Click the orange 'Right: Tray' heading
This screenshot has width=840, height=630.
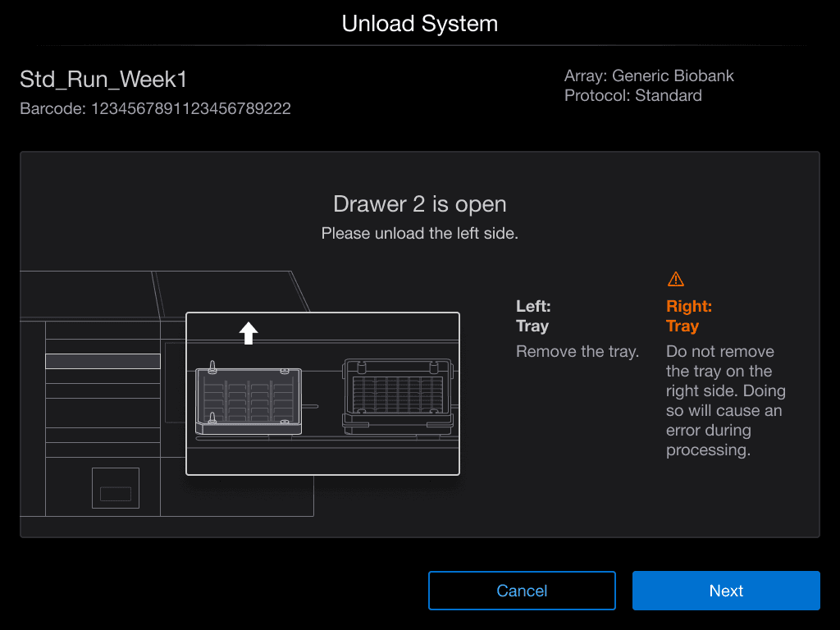click(689, 316)
